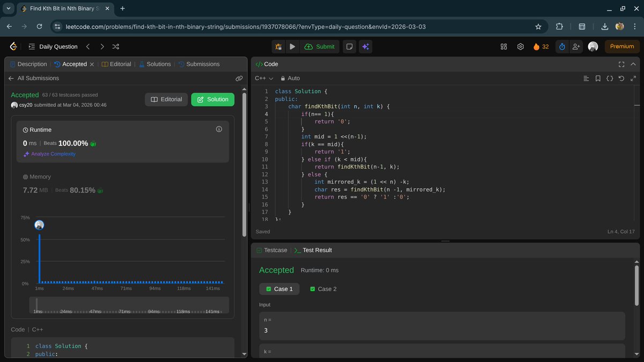
Task: Copy the submission link icon
Action: [239, 78]
